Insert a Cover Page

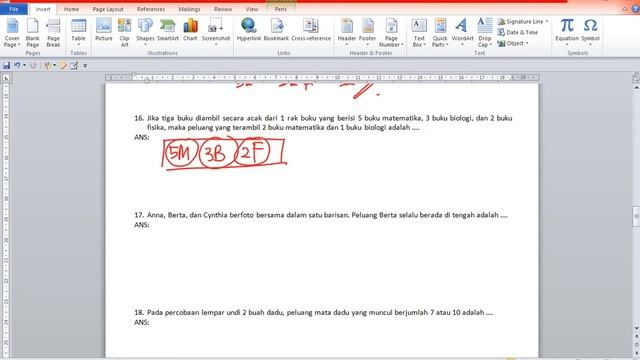tap(12, 33)
